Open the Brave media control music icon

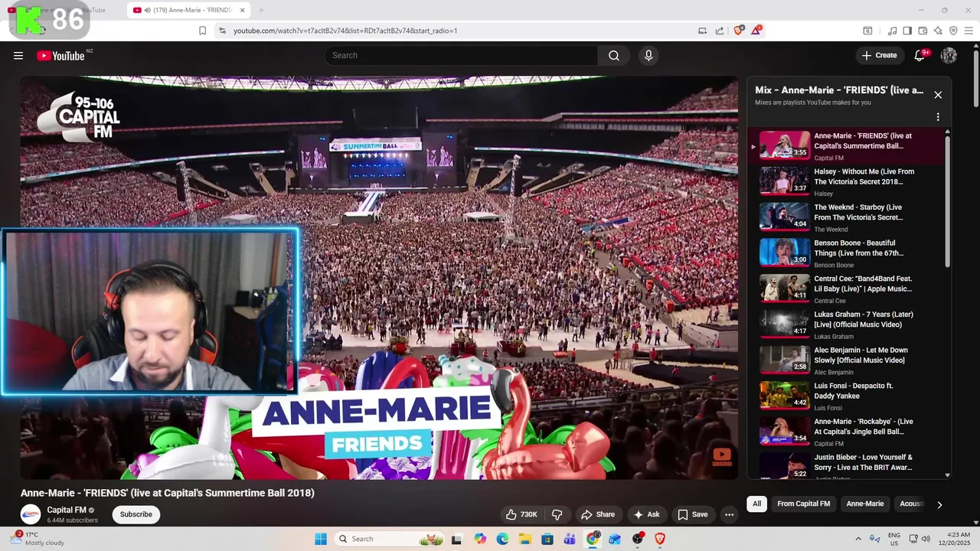coord(892,31)
